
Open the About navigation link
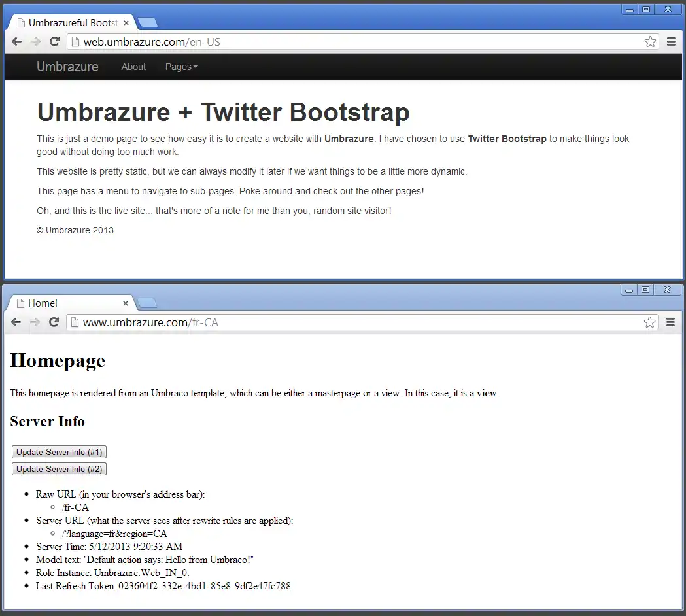133,67
